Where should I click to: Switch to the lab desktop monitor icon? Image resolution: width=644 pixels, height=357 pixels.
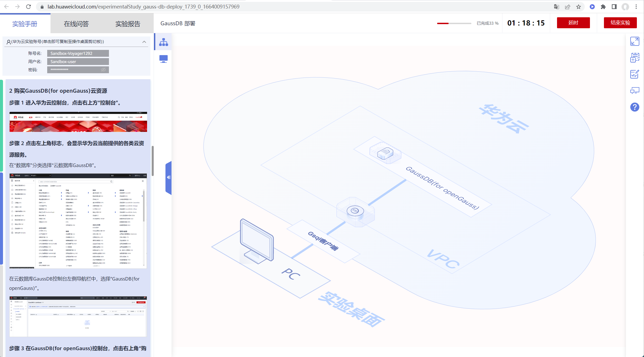164,59
